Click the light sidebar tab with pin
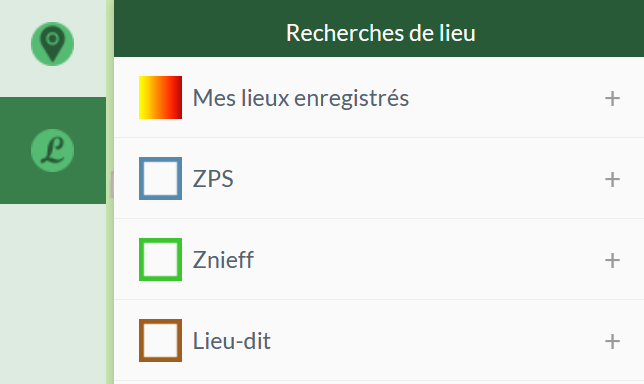Viewport: 644px width, 384px height. (53, 48)
